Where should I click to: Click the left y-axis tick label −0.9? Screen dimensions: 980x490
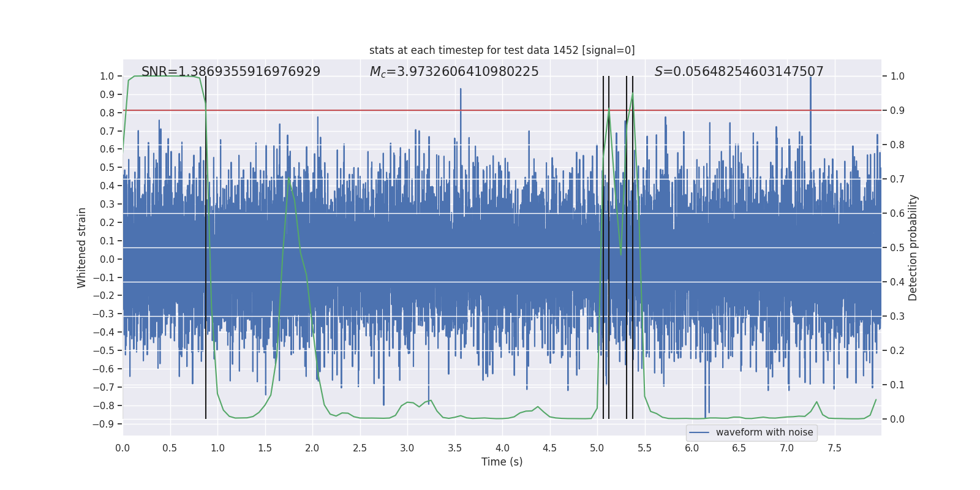coord(104,424)
